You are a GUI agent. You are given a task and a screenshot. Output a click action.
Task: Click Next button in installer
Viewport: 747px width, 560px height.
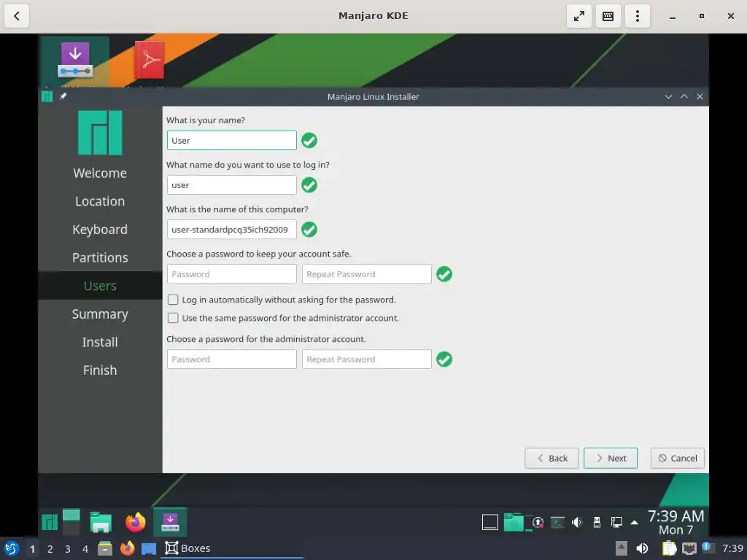611,458
